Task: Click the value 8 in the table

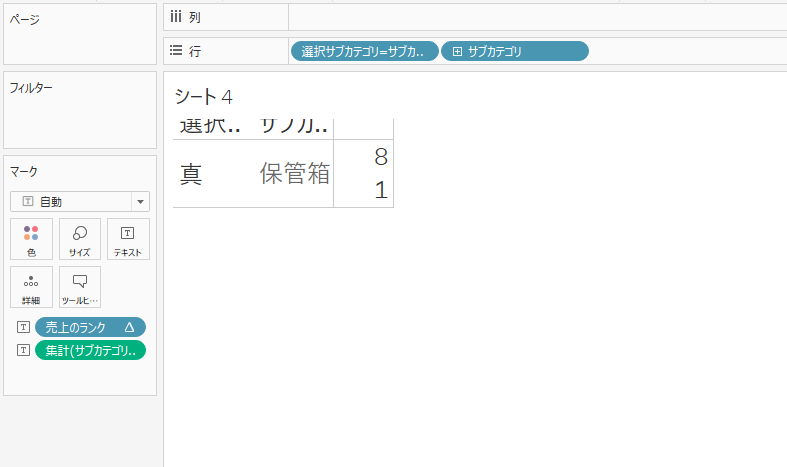Action: (379, 157)
